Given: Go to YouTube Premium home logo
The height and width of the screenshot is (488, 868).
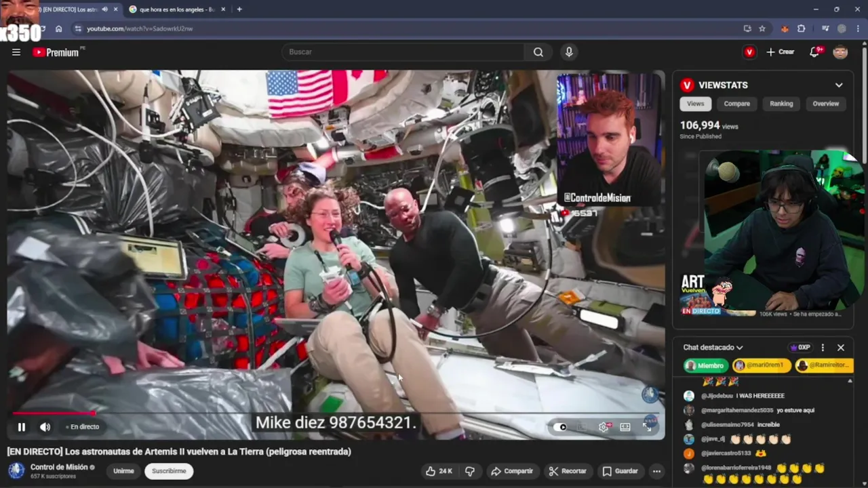Looking at the screenshot, I should tap(56, 52).
